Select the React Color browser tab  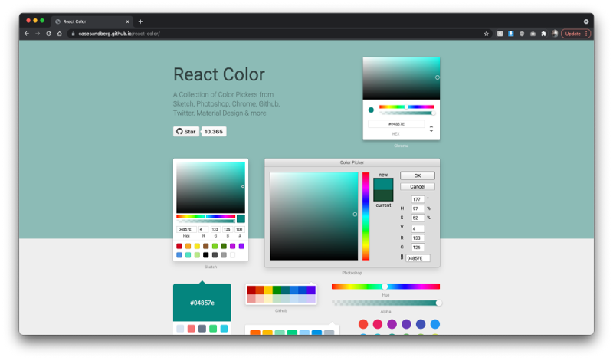(x=92, y=21)
